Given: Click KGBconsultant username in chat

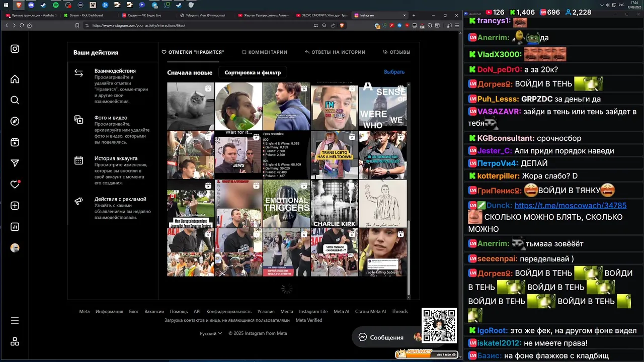Looking at the screenshot, I should coord(506,138).
